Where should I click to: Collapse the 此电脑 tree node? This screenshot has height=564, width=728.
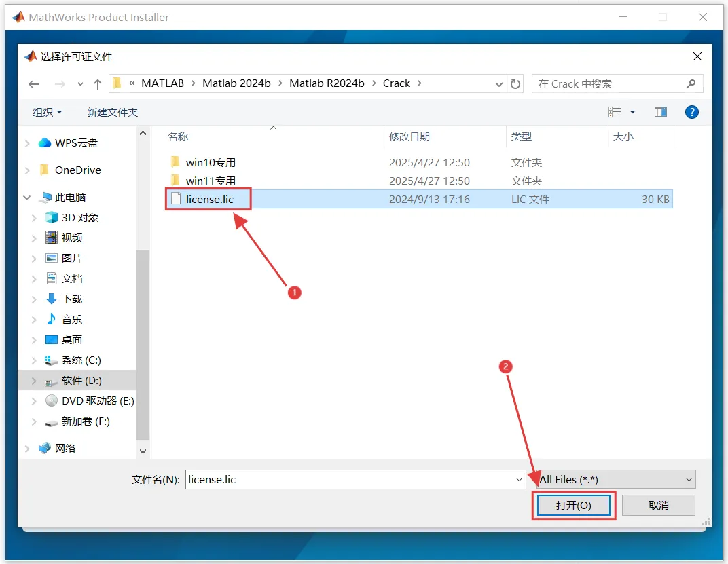pos(27,198)
